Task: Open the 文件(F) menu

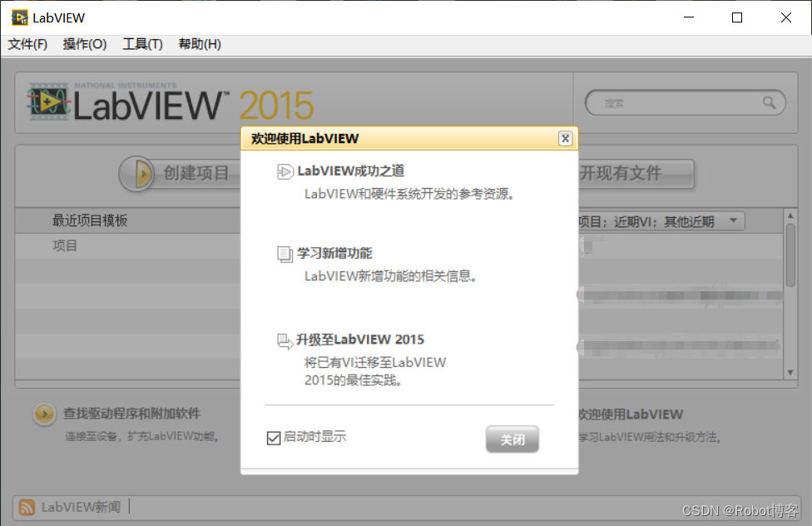Action: coord(27,44)
